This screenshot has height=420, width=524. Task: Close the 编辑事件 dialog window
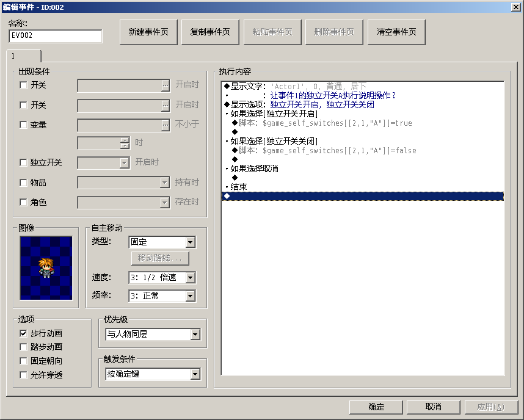[x=515, y=7]
